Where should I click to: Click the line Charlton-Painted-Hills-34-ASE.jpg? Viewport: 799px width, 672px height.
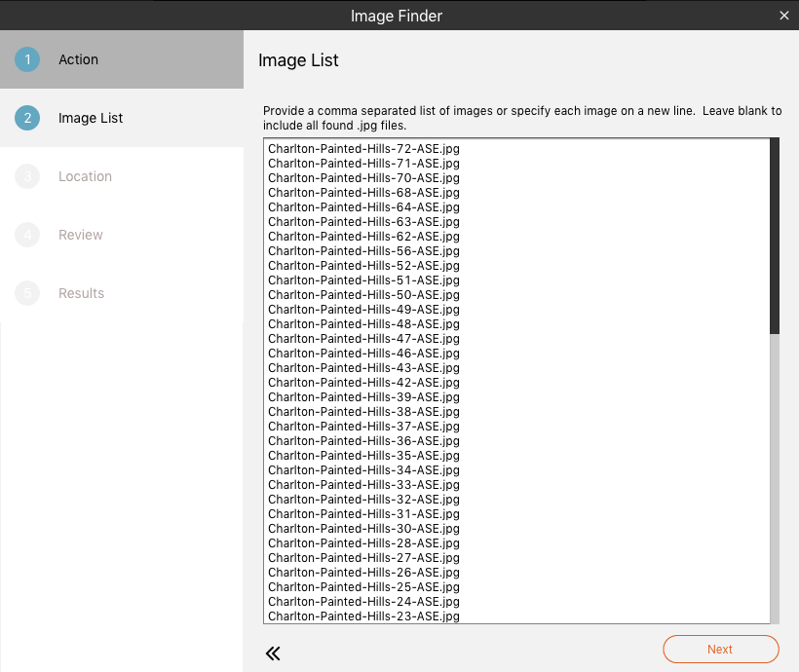pyautogui.click(x=363, y=470)
